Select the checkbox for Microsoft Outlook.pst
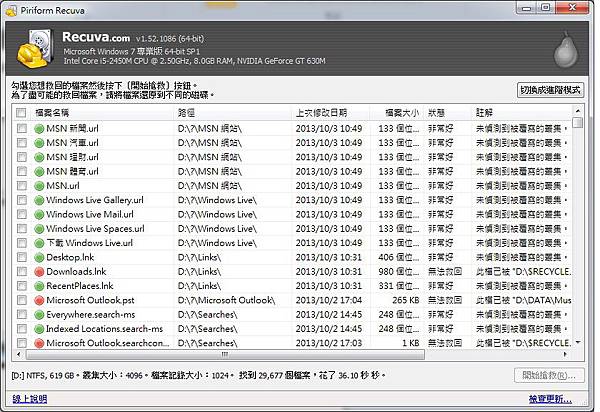Screen dimensions: 600x412 click(22, 300)
